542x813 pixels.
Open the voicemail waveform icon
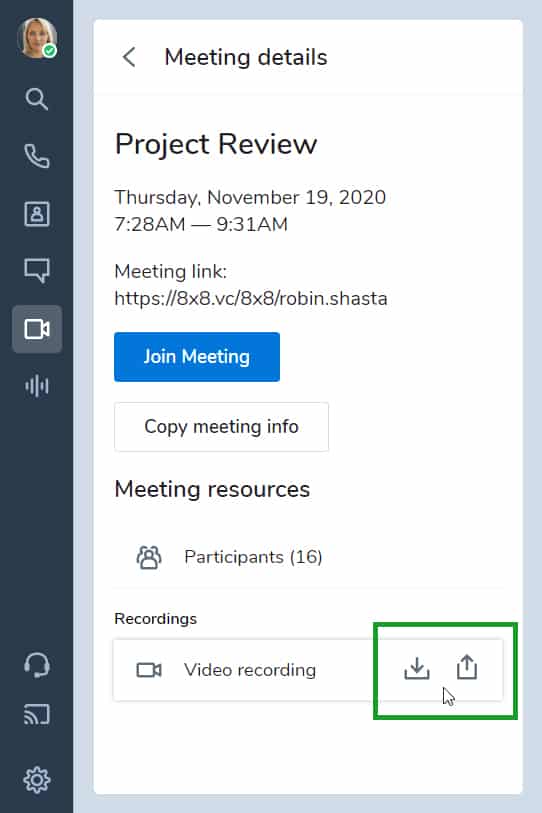pos(37,386)
